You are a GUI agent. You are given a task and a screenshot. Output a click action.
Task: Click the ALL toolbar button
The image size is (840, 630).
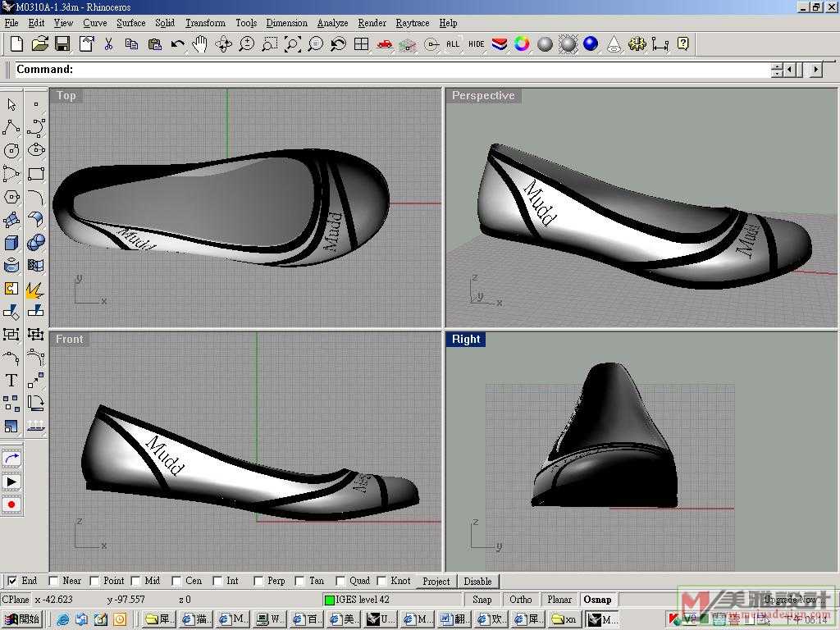(453, 44)
